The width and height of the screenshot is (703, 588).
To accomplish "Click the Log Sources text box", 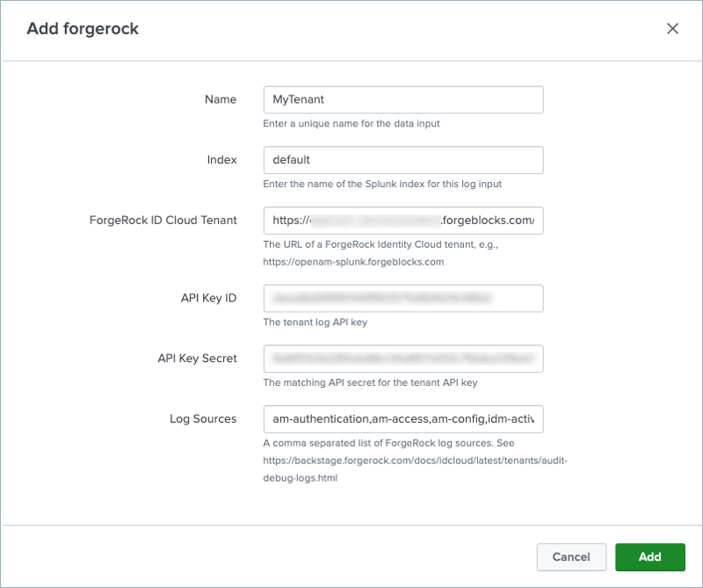I will tap(402, 419).
